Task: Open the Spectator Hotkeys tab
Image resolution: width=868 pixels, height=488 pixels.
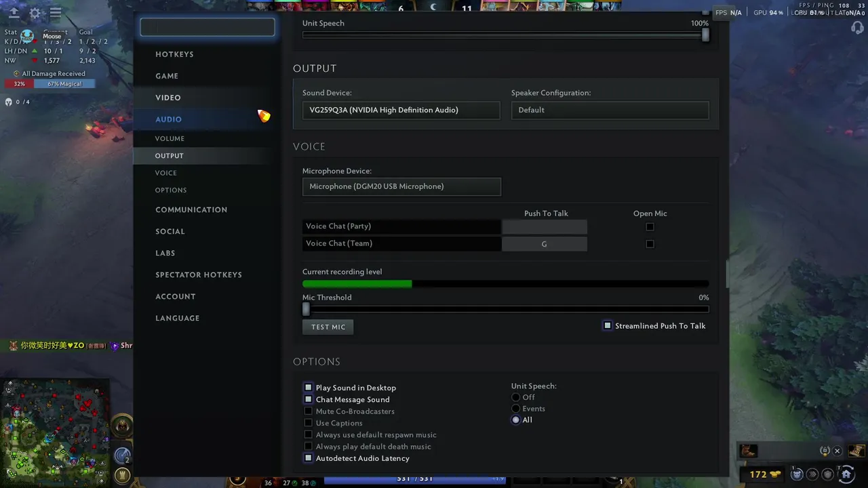Action: (x=199, y=274)
